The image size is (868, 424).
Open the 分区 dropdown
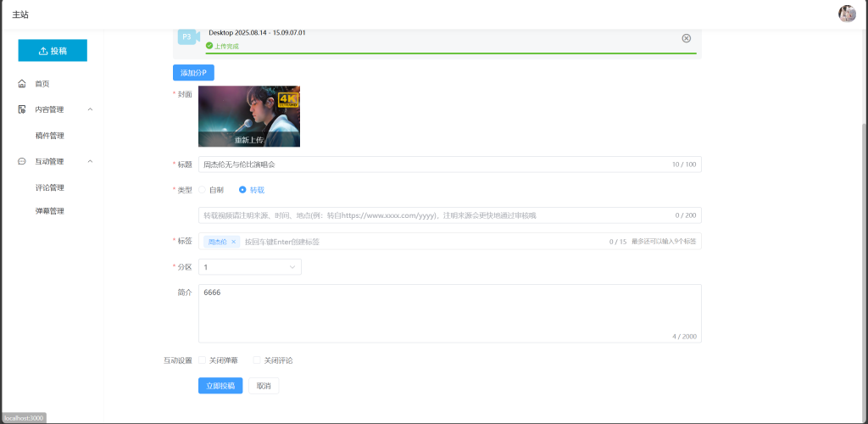(249, 267)
